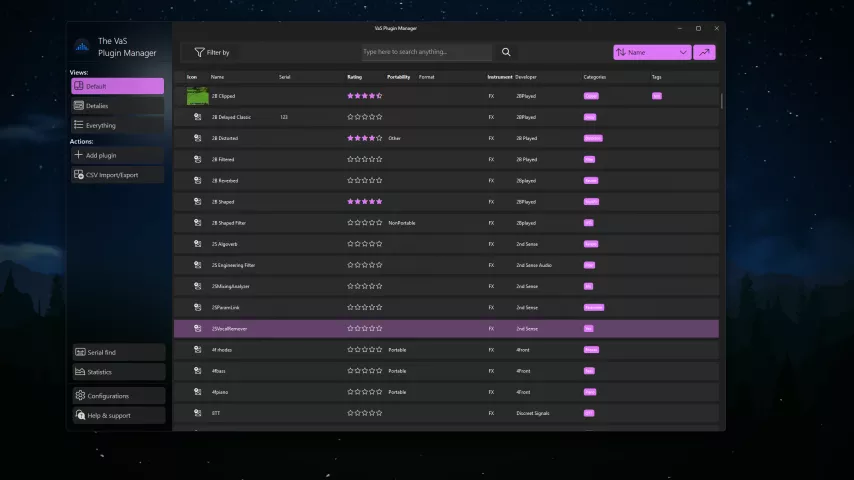Open Help & support
Screen dimensions: 854x480
118,416
